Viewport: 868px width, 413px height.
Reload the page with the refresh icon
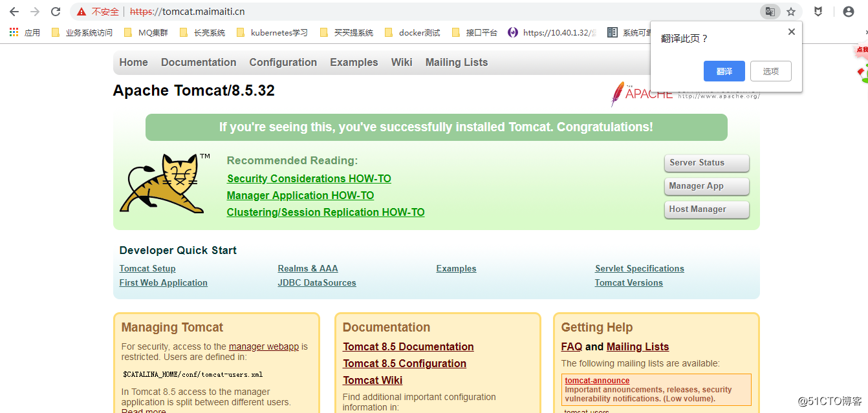[x=56, y=12]
